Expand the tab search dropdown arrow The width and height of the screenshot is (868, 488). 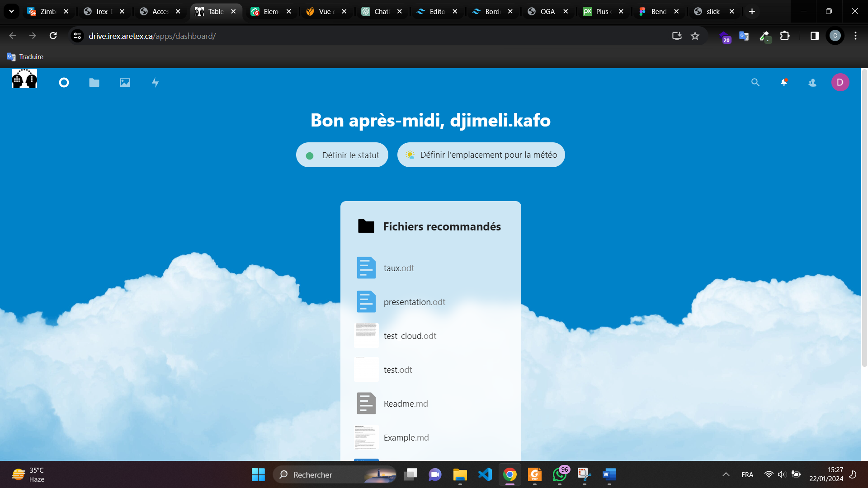pyautogui.click(x=11, y=11)
